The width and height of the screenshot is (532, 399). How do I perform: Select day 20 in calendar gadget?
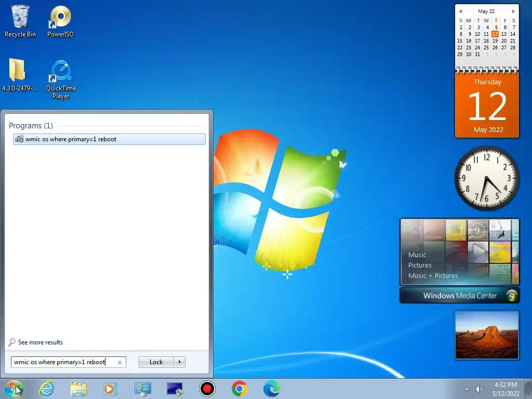tap(504, 41)
